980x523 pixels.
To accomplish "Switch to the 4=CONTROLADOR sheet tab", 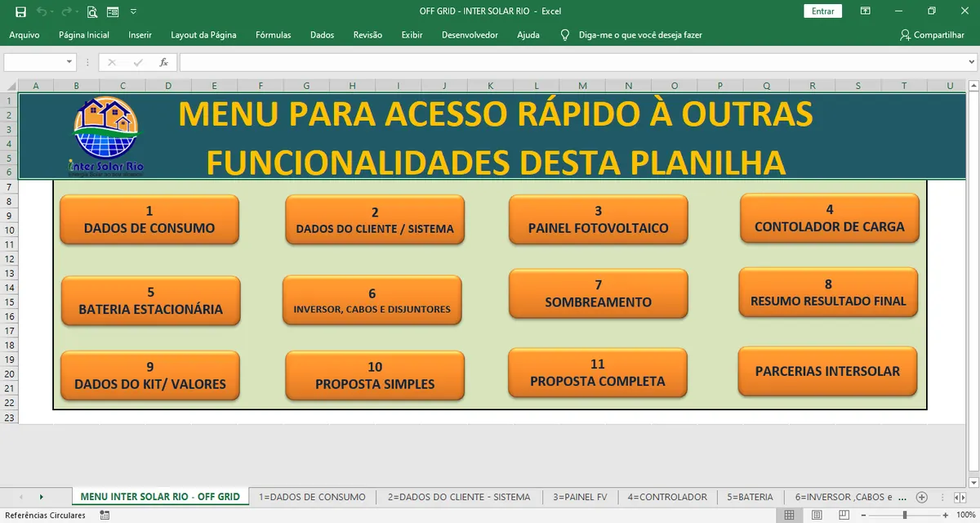I will [667, 496].
